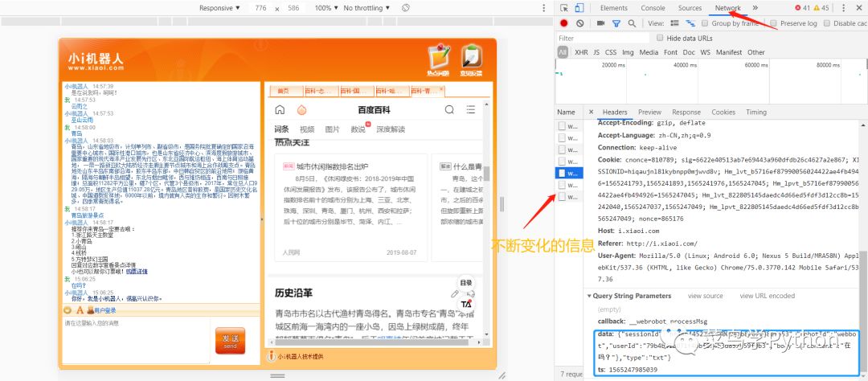868x381 pixels.
Task: Toggle the filter funnel icon
Action: (616, 24)
